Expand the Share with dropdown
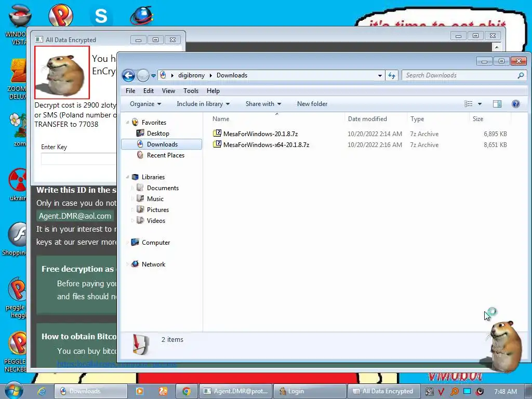532x399 pixels. tap(263, 104)
